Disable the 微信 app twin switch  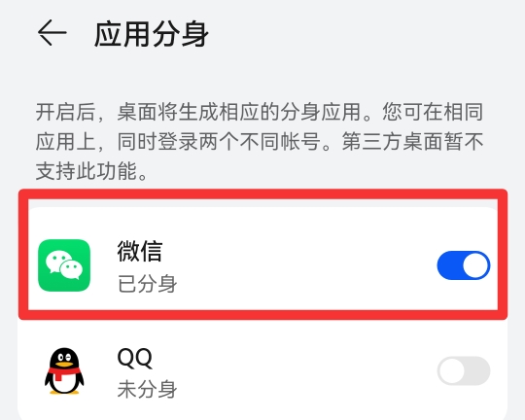click(x=464, y=265)
